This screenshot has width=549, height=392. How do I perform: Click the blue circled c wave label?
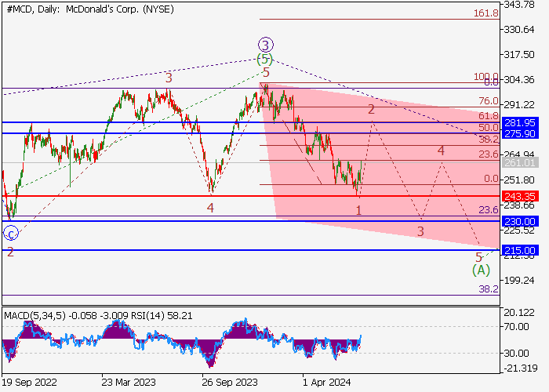click(x=11, y=234)
